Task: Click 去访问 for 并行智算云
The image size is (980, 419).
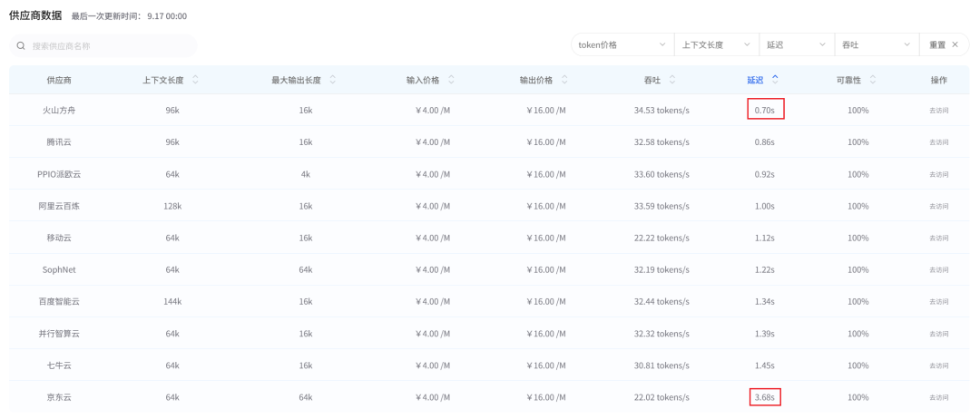Action: pyautogui.click(x=939, y=334)
